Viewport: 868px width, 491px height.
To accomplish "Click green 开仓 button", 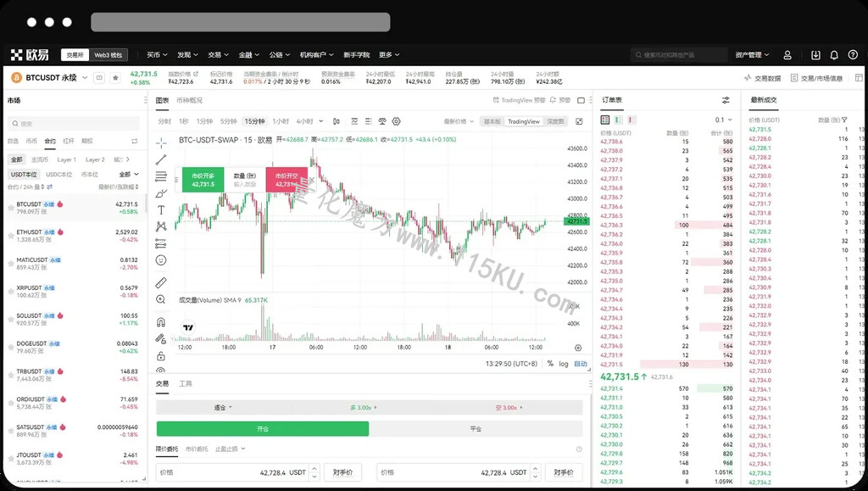I will click(263, 429).
